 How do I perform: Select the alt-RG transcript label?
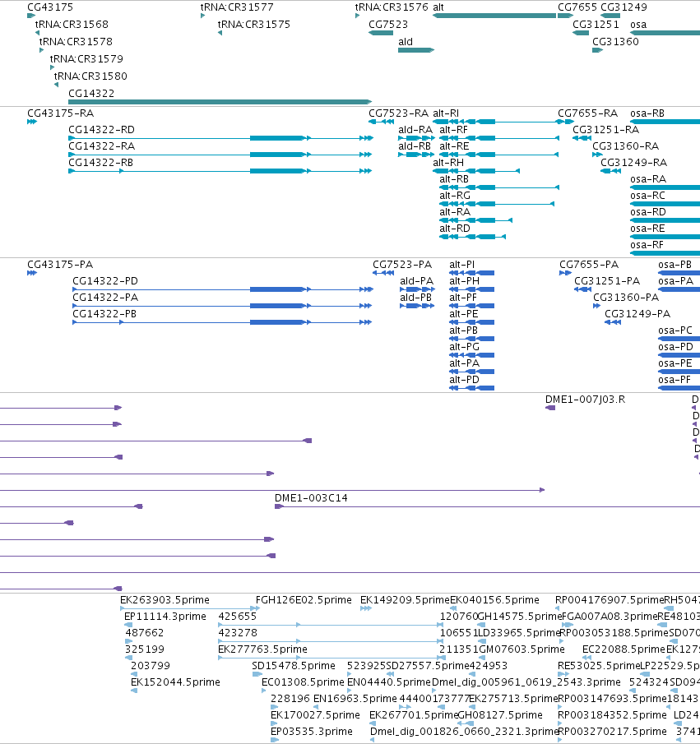[x=455, y=196]
